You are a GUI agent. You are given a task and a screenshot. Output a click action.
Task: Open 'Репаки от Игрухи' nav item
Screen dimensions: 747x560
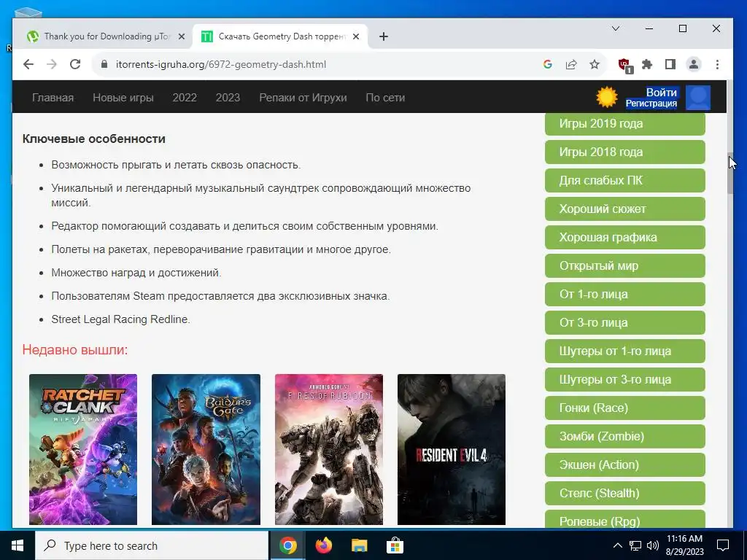(303, 98)
